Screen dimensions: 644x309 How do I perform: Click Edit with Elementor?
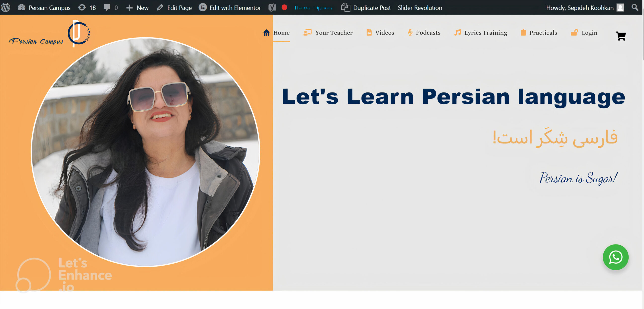pos(230,8)
